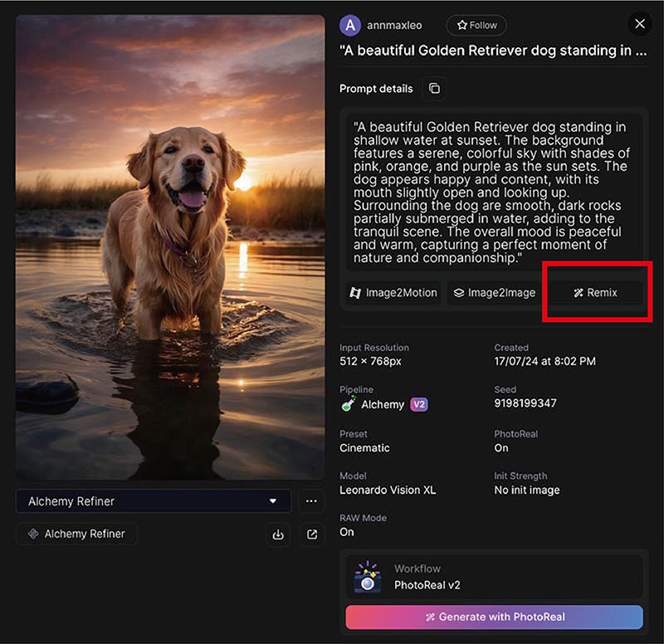Click the Alchemy pipeline potion icon
Image resolution: width=664 pixels, height=644 pixels.
click(349, 404)
